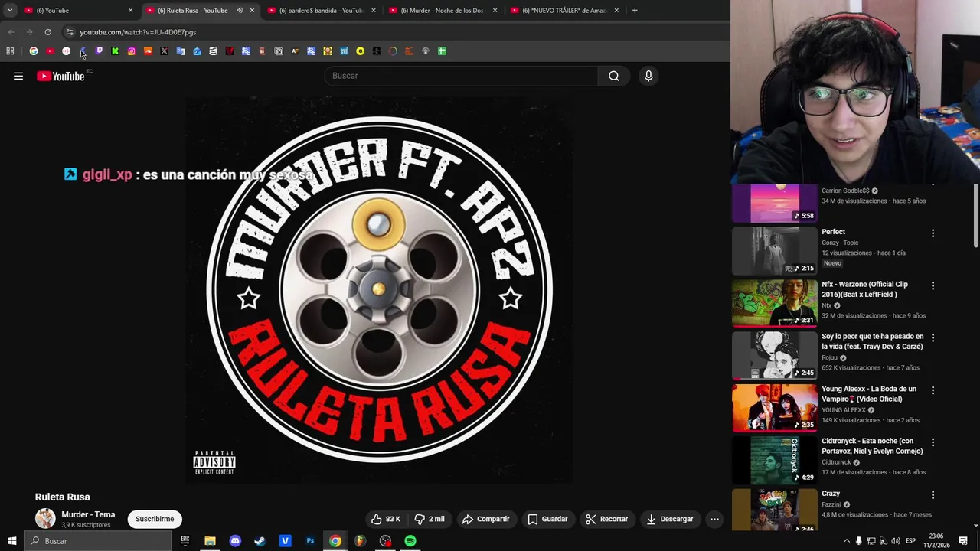
Task: Open the Murder - Tema channel name link
Action: 88,514
